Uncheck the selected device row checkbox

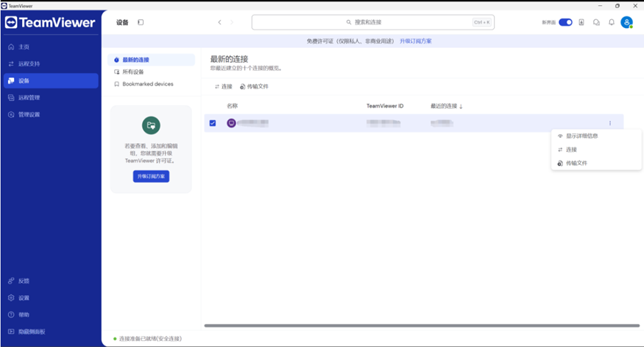pos(213,123)
